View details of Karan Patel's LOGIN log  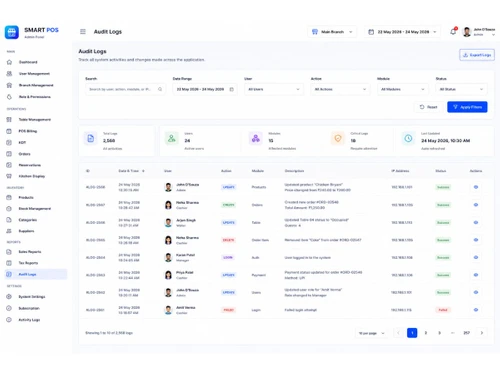476,257
